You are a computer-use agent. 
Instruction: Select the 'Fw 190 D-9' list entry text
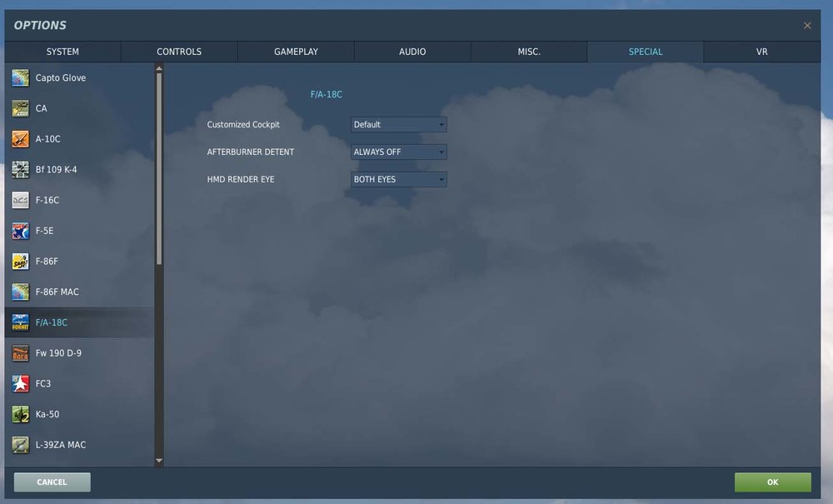click(58, 353)
